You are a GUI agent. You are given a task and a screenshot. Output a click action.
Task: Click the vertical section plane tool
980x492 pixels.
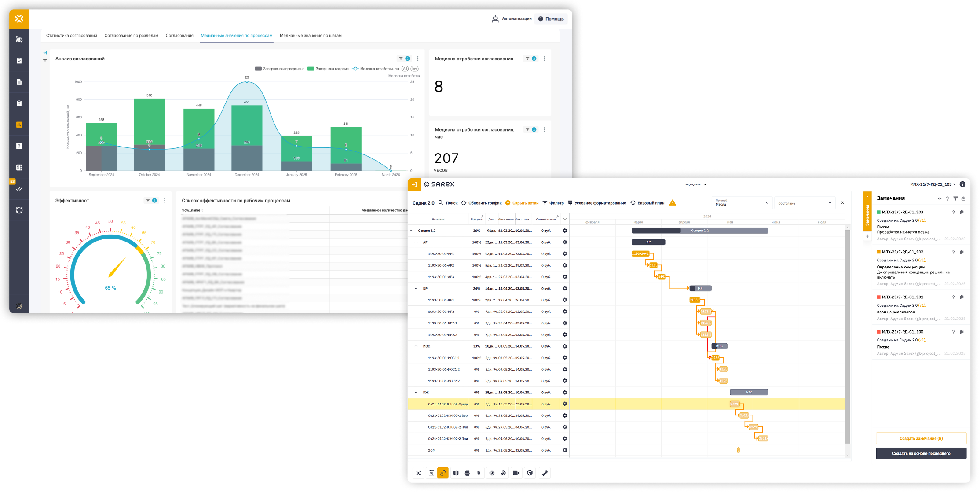456,473
